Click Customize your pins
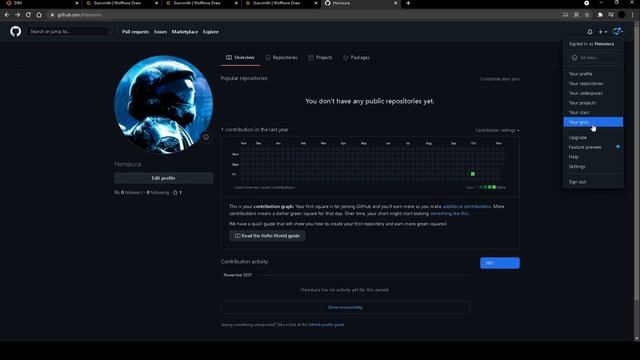The height and width of the screenshot is (360, 640). click(500, 79)
